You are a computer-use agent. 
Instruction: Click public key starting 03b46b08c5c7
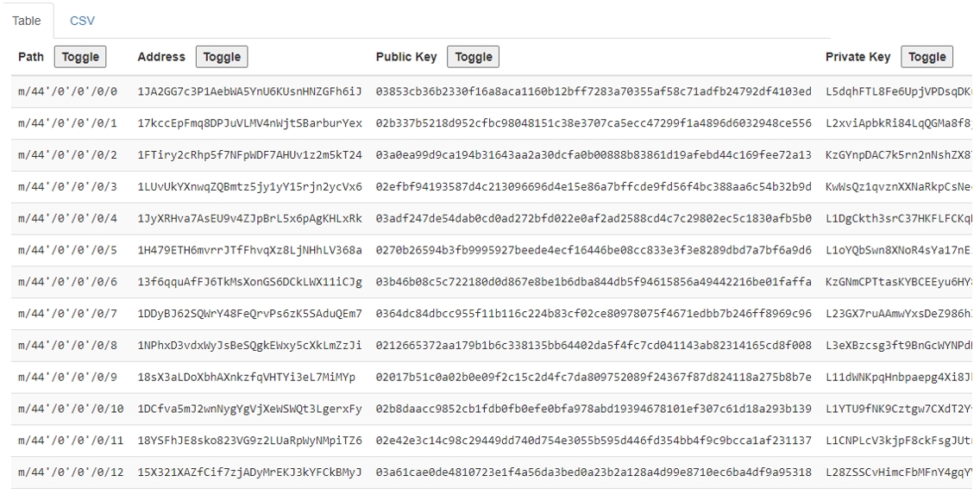pos(594,282)
